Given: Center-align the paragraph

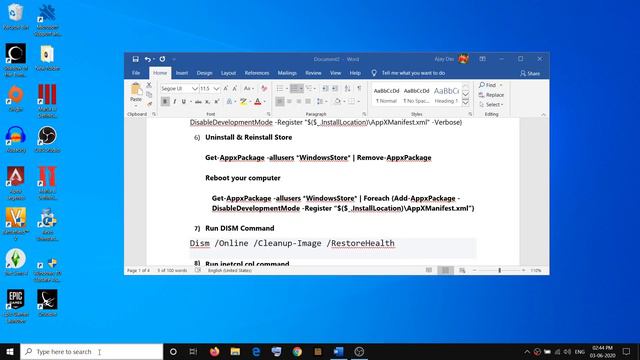Looking at the screenshot, I should tap(289, 101).
